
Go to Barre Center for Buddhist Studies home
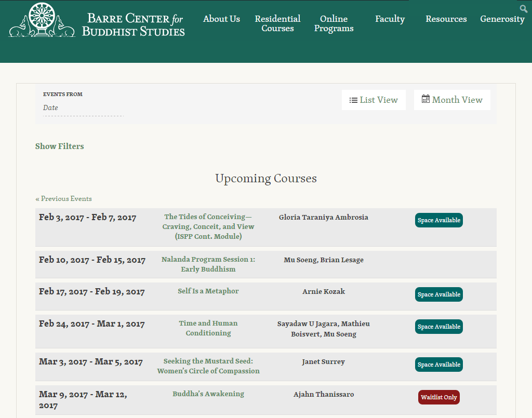(x=133, y=24)
